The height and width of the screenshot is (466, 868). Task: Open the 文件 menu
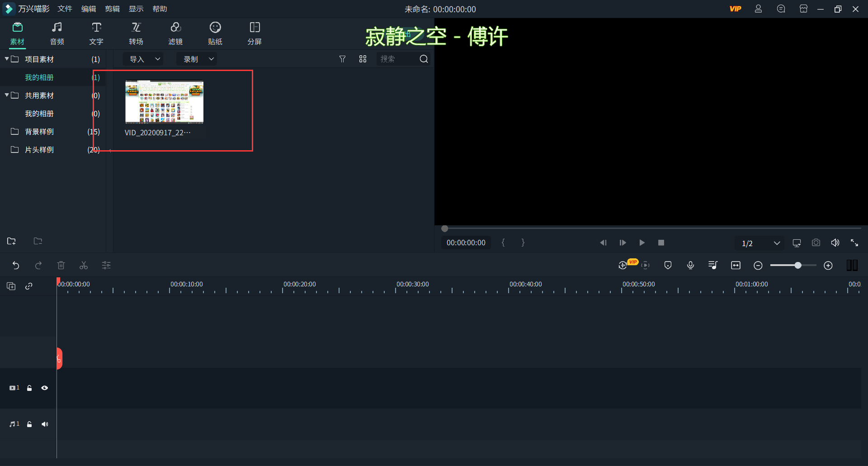pos(64,8)
